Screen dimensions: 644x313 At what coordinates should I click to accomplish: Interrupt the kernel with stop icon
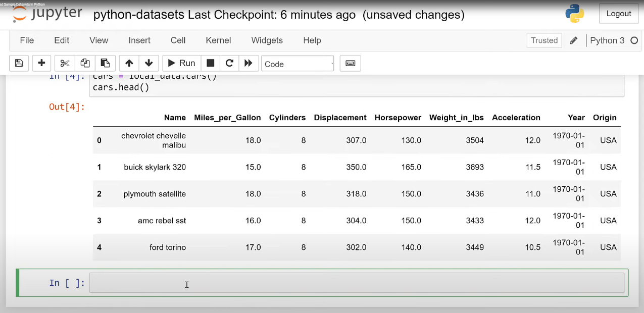(x=211, y=63)
